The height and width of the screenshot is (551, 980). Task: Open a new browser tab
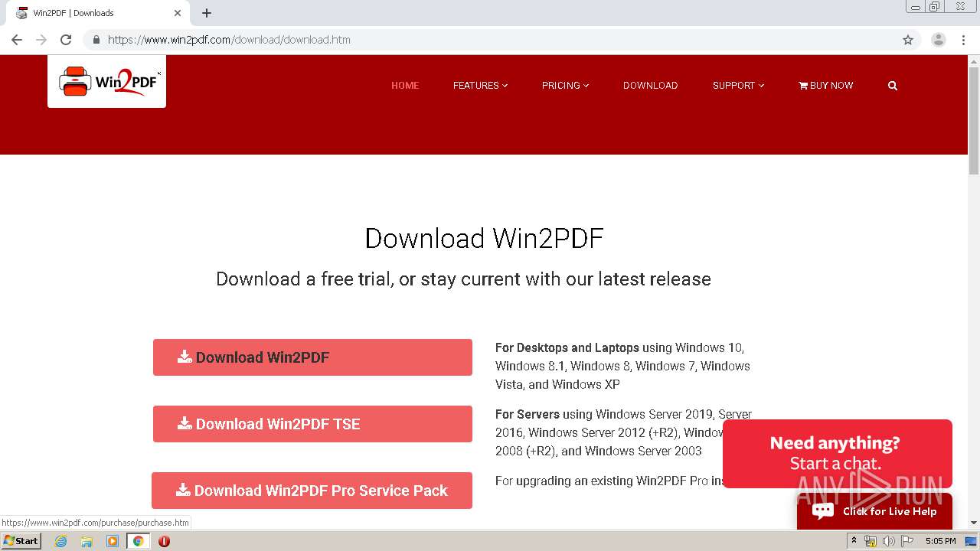tap(207, 13)
